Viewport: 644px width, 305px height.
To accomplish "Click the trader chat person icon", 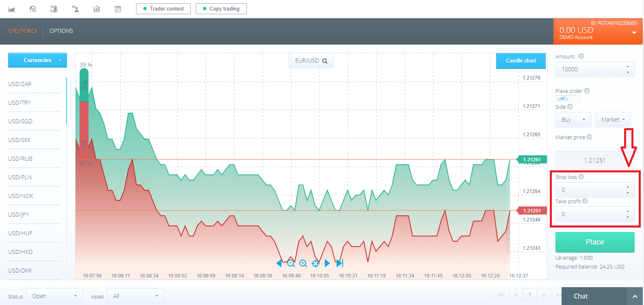I will click(75, 9).
